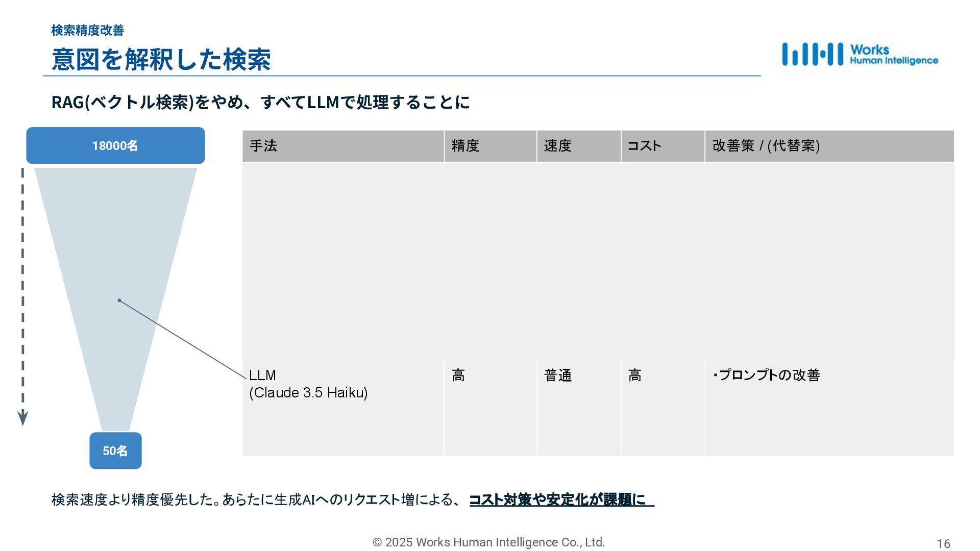Click the dashed downward arrow head

point(23,418)
